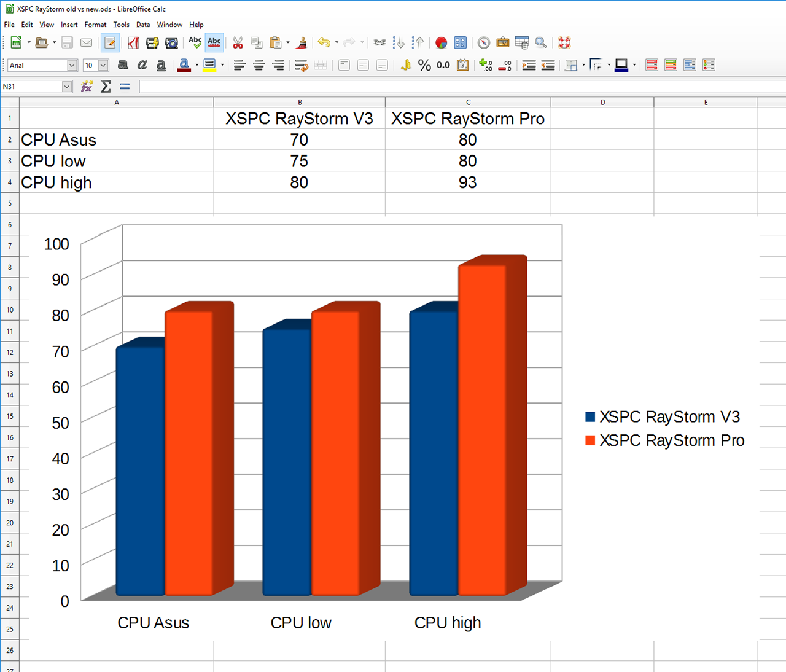This screenshot has height=672, width=786.
Task: Apply the yellow highlighting color
Action: tap(209, 65)
